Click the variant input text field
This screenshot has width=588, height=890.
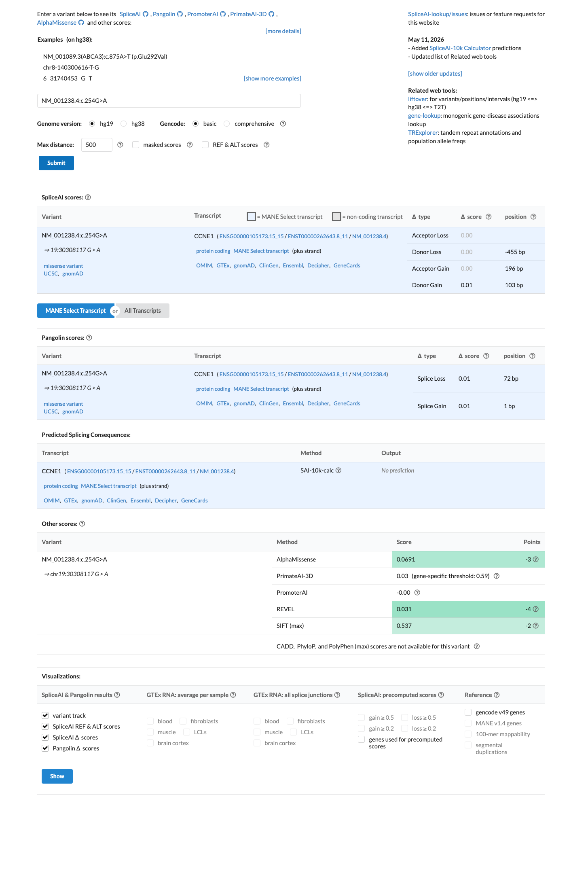(169, 101)
